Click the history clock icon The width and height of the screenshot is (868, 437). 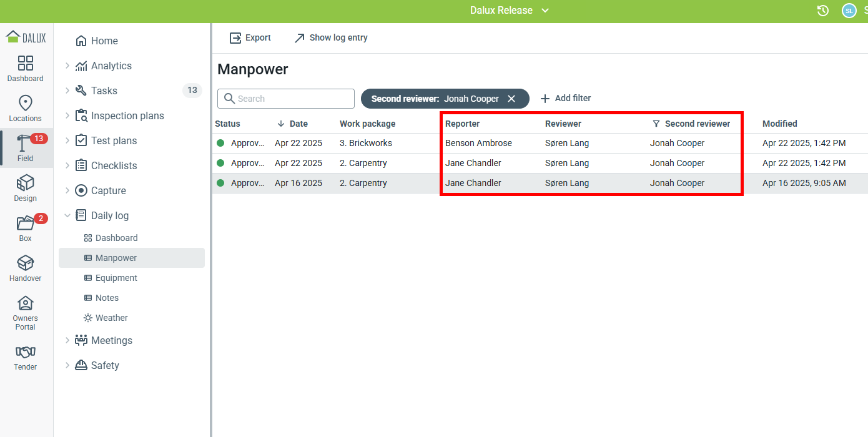click(x=823, y=11)
